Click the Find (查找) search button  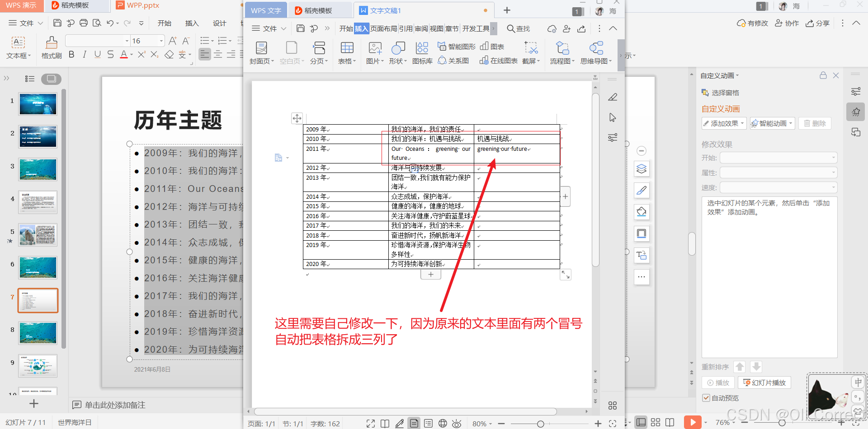pyautogui.click(x=518, y=28)
